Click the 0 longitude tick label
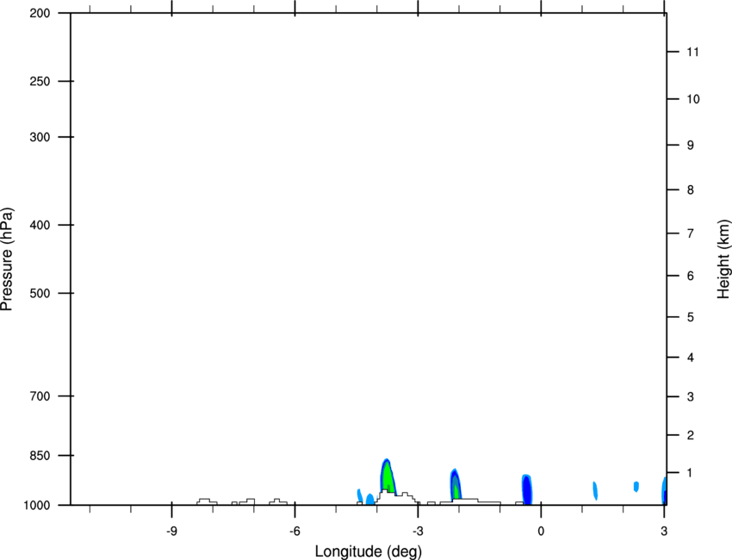The image size is (732, 560). [x=541, y=532]
